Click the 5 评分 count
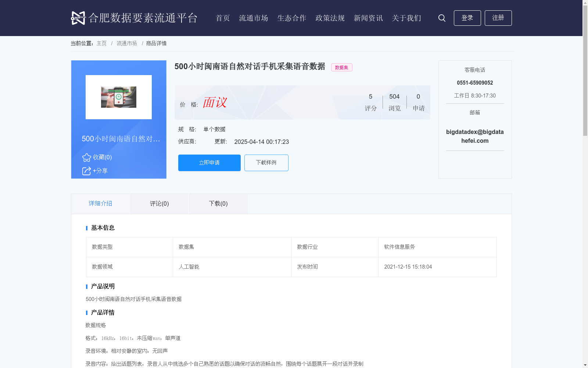Screen dimensions: 588x368 [x=371, y=102]
